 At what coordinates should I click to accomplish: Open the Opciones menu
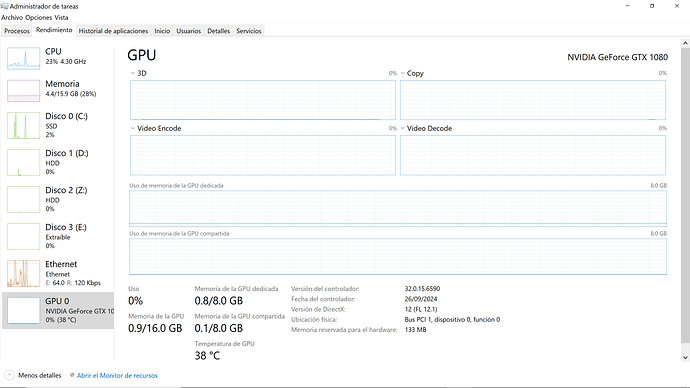tap(38, 18)
